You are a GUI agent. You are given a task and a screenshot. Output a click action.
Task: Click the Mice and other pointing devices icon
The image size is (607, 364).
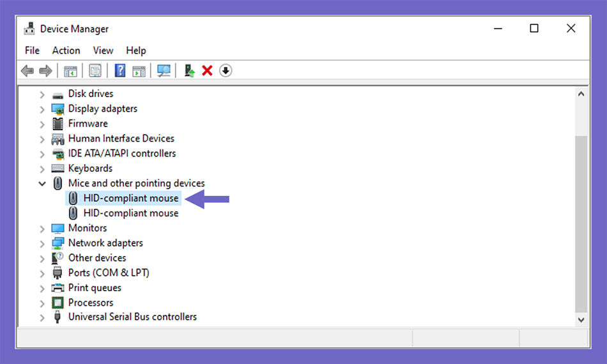pyautogui.click(x=58, y=183)
